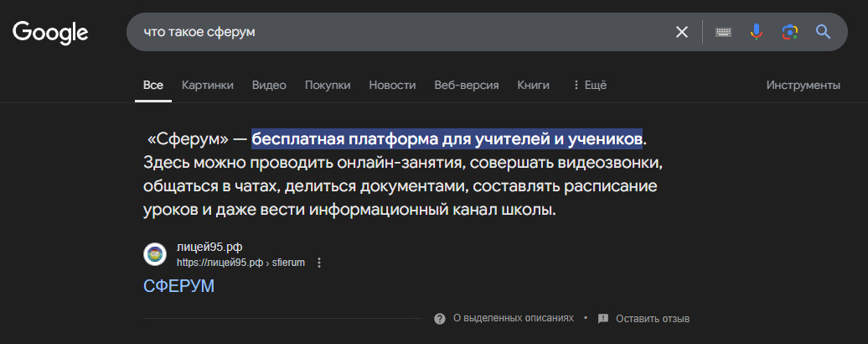
Task: Go to Google homepage via logo
Action: (x=50, y=32)
